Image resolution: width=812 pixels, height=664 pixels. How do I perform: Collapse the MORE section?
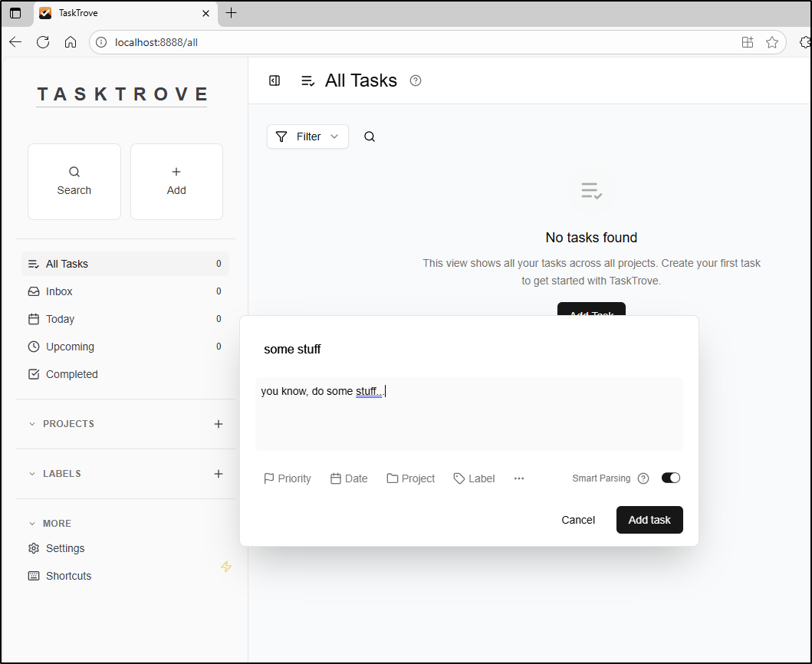tap(32, 524)
